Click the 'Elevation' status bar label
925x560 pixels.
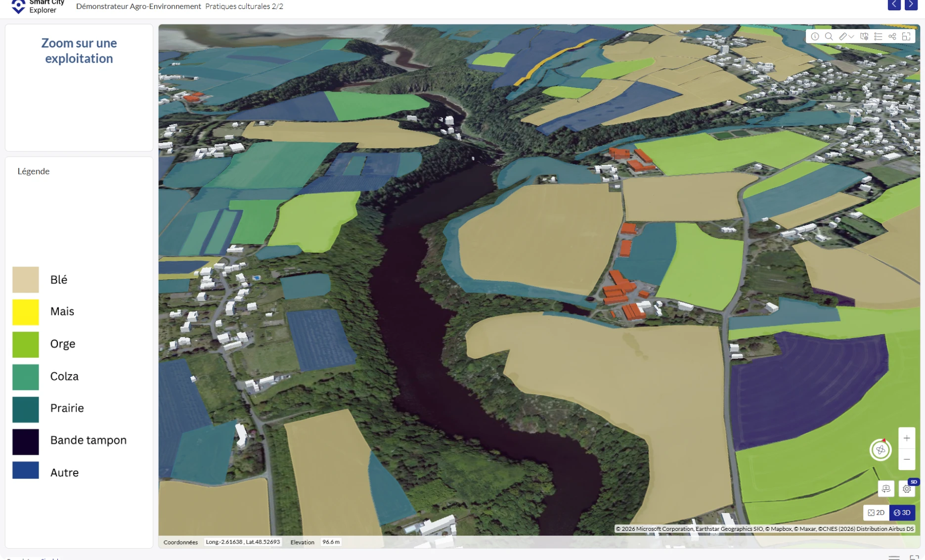point(302,542)
